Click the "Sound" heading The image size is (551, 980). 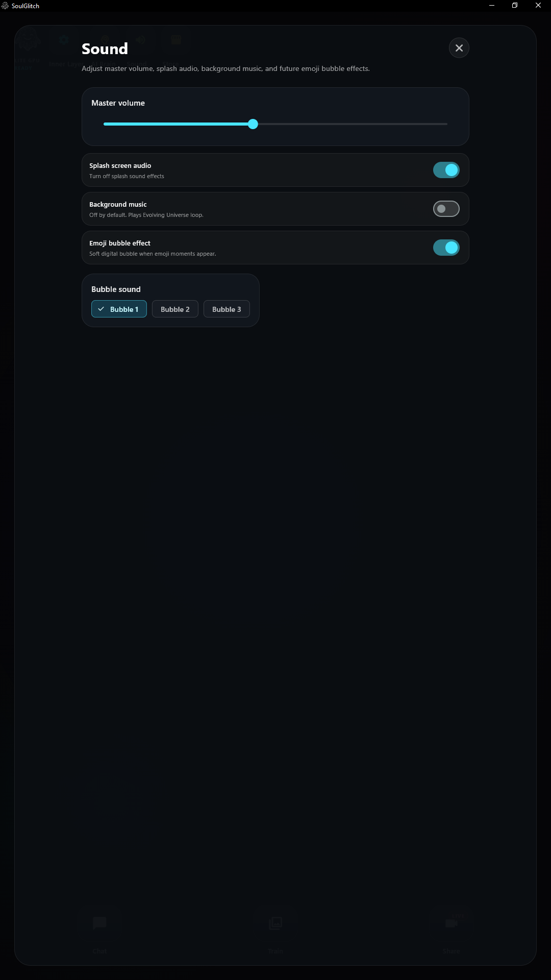point(105,49)
